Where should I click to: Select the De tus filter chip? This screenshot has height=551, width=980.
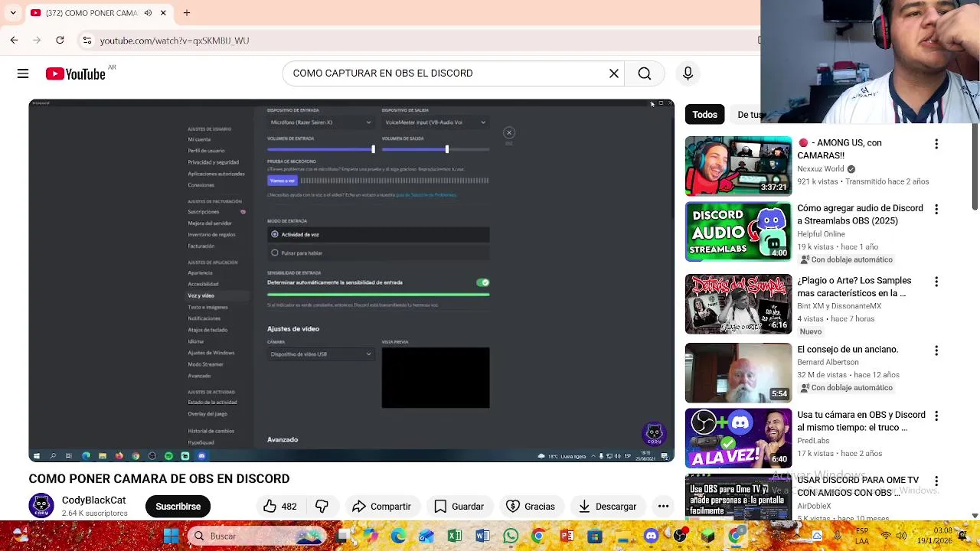click(x=748, y=115)
